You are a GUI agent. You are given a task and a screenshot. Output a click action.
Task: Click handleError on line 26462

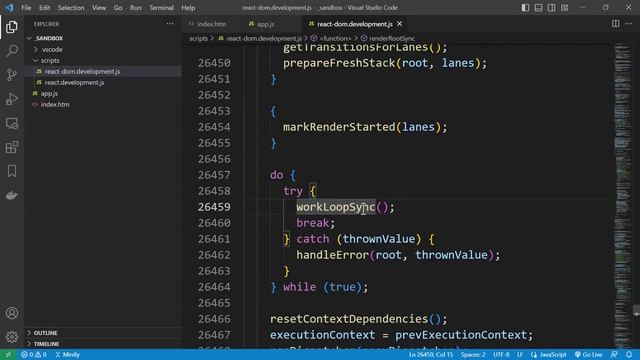pyautogui.click(x=332, y=255)
